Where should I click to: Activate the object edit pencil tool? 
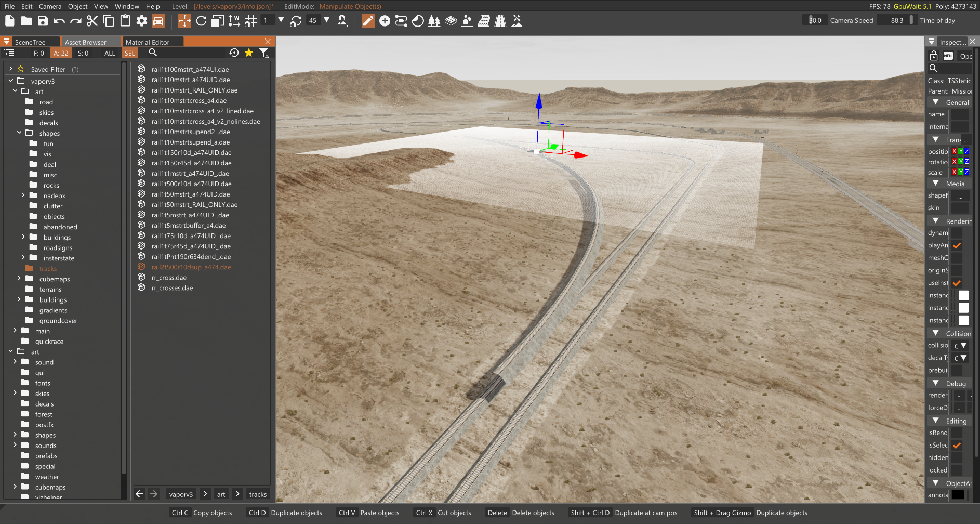tap(368, 21)
